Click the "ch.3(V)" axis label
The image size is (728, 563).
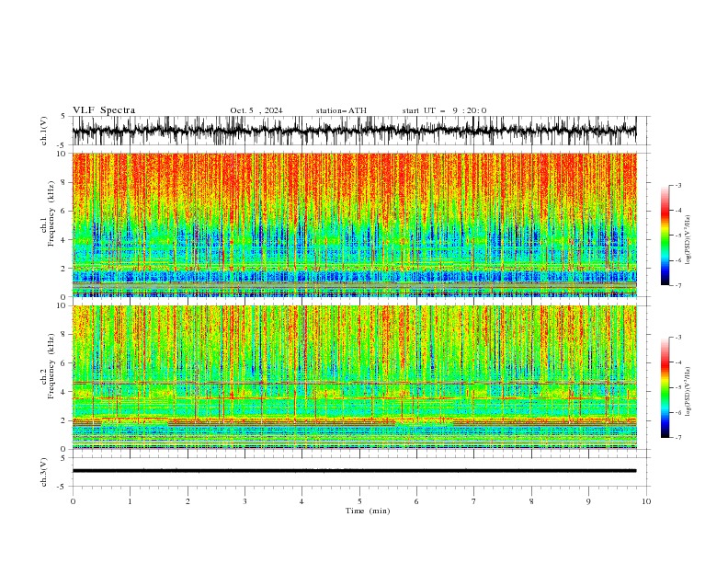(44, 472)
